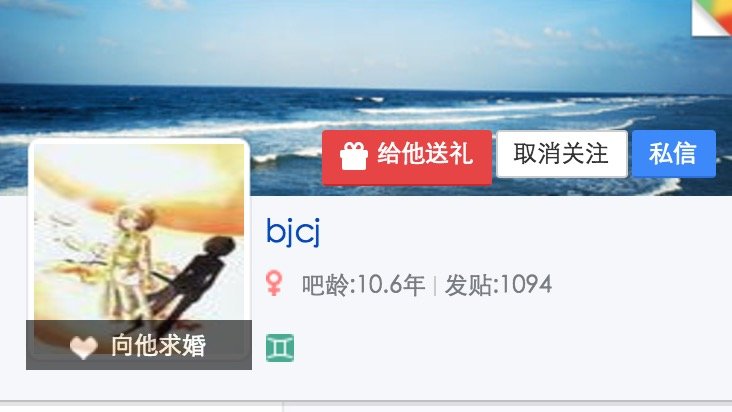Toggle follow state with 取消关注
Image resolution: width=732 pixels, height=412 pixels.
click(562, 154)
